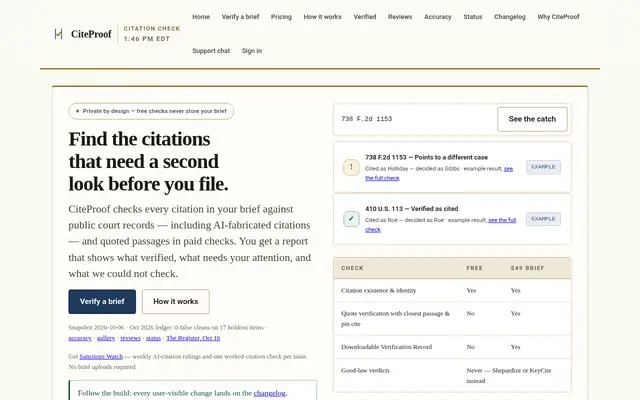The height and width of the screenshot is (400, 640).
Task: Click the $49 'Yes' cell in Downloadable Verification Record row
Action: coord(516,347)
